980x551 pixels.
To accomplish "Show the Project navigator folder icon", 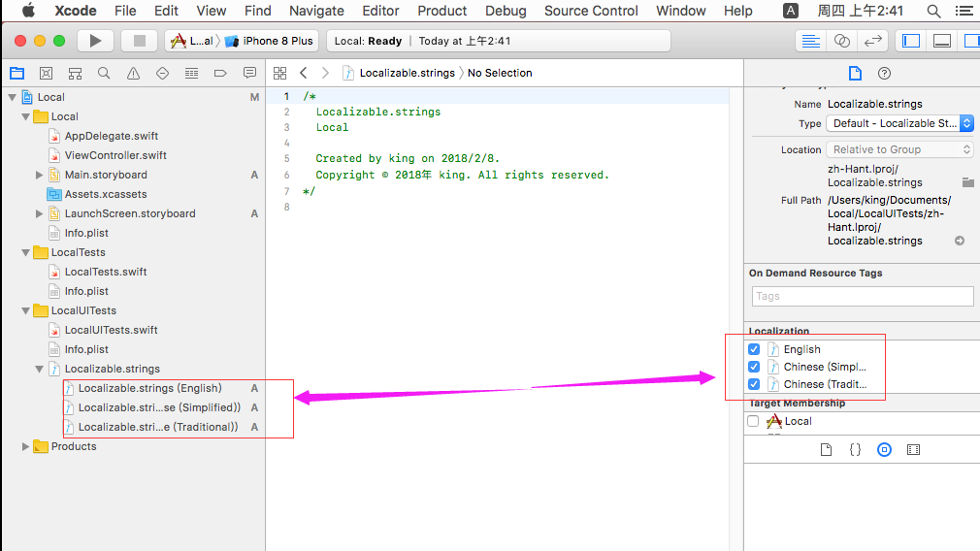I will [16, 73].
